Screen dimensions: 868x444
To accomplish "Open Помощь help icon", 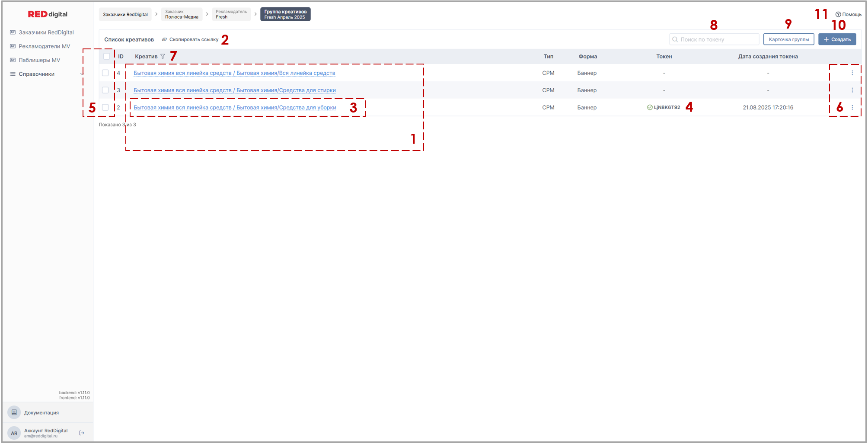I will (x=838, y=15).
